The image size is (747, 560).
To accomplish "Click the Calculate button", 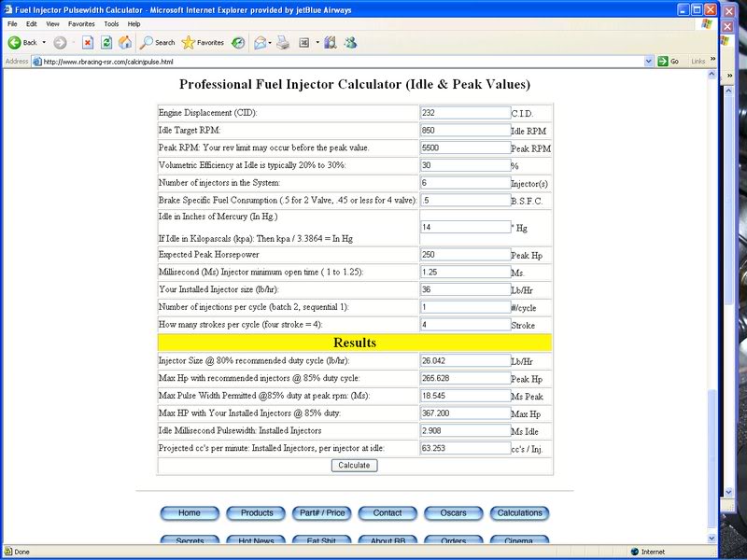I will [354, 465].
